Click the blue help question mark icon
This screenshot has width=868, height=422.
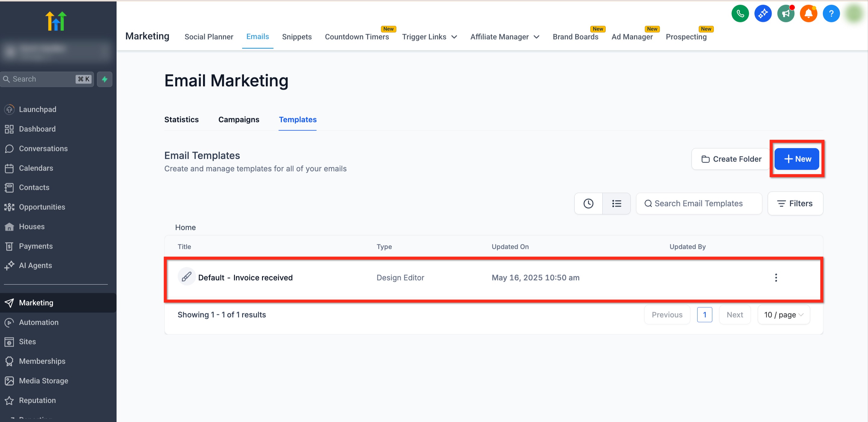point(831,14)
